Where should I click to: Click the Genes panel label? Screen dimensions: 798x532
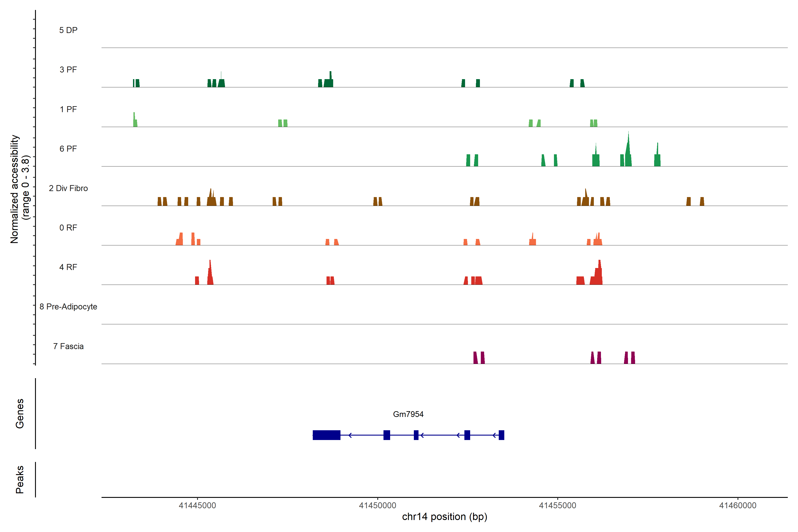(20, 413)
